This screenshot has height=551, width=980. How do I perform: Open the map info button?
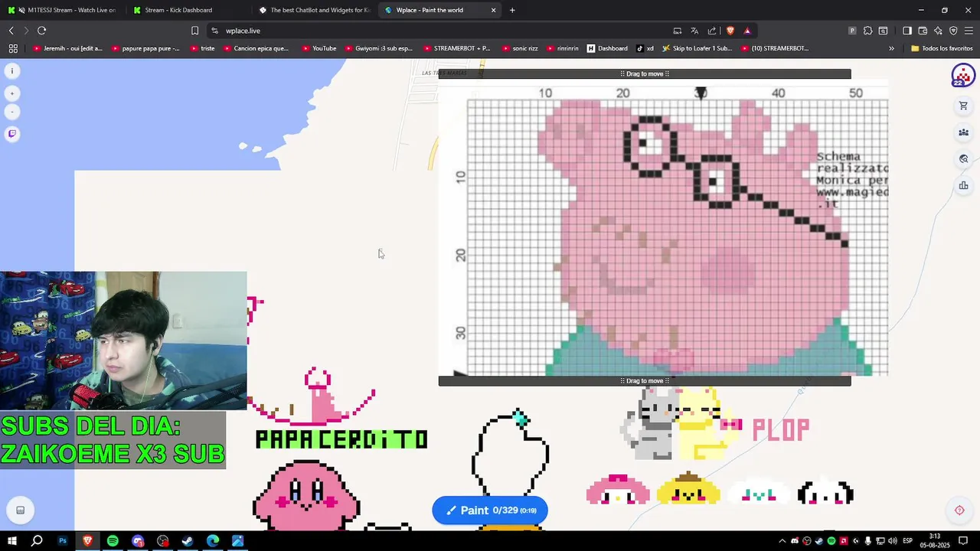point(11,70)
